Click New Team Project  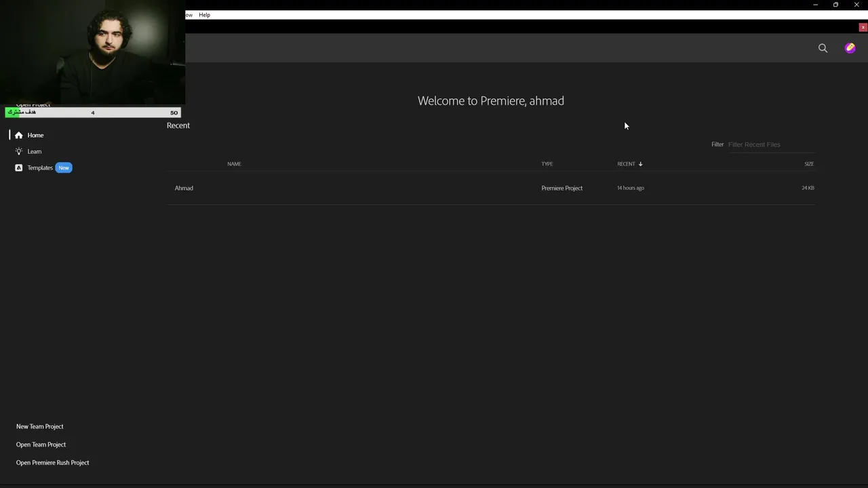pyautogui.click(x=39, y=426)
